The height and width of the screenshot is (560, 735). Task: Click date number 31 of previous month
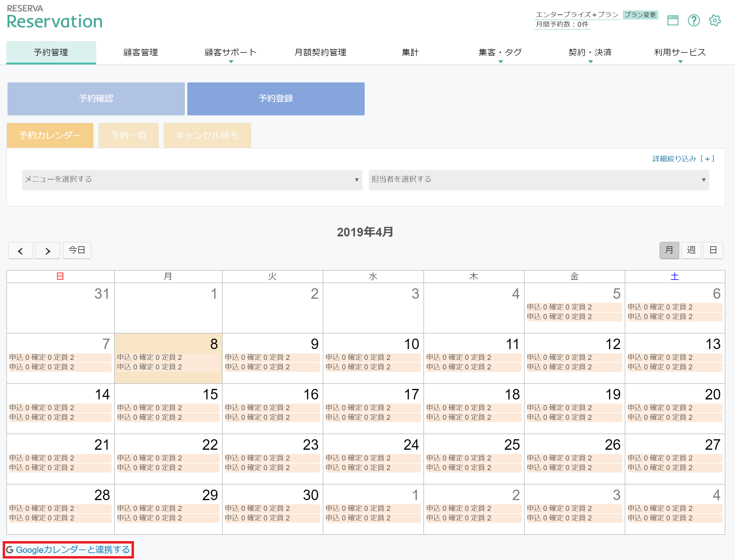102,294
